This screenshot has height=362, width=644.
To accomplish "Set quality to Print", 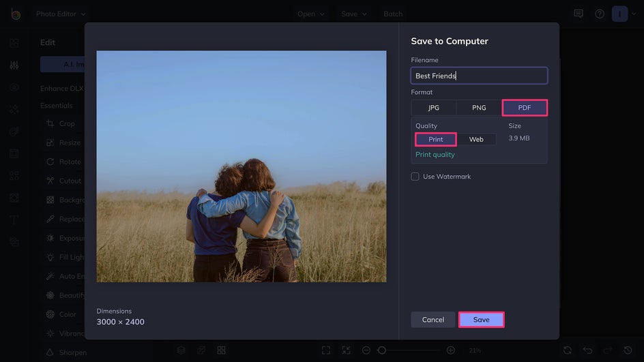I will [x=436, y=139].
